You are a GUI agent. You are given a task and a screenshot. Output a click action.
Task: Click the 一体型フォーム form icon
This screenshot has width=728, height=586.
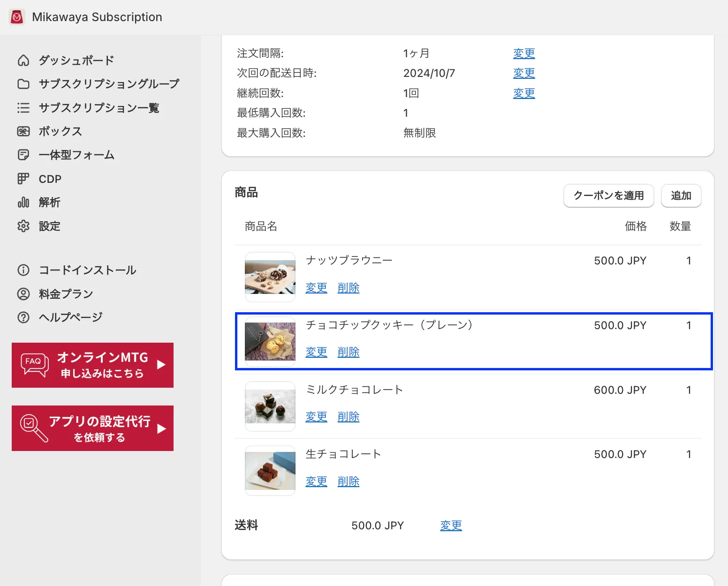tap(23, 155)
